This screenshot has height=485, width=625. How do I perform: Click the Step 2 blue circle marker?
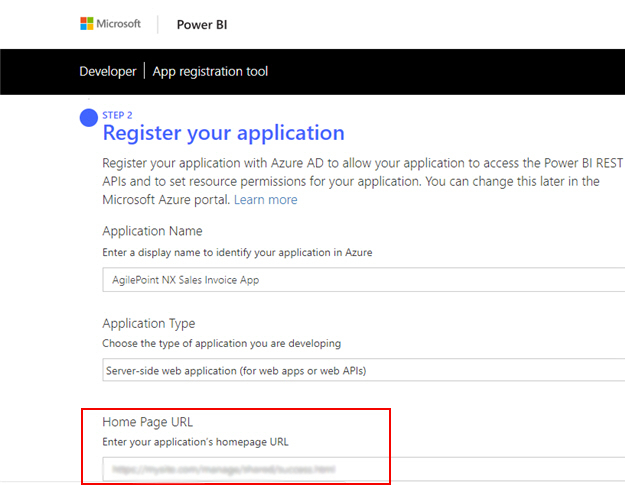coord(88,118)
